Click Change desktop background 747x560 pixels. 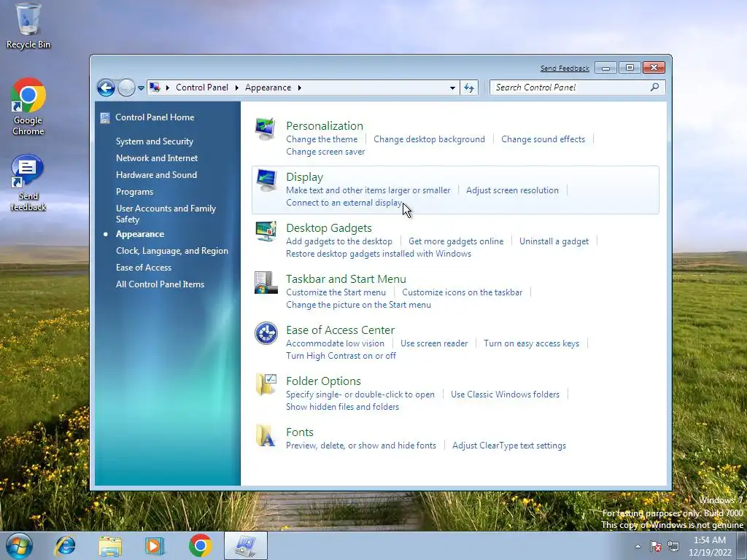point(429,139)
